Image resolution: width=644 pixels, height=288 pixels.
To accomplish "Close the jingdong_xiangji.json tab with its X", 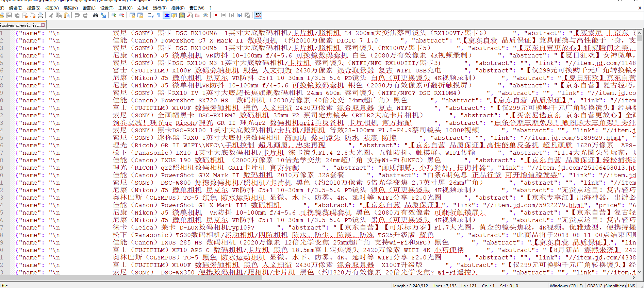I will point(43,25).
